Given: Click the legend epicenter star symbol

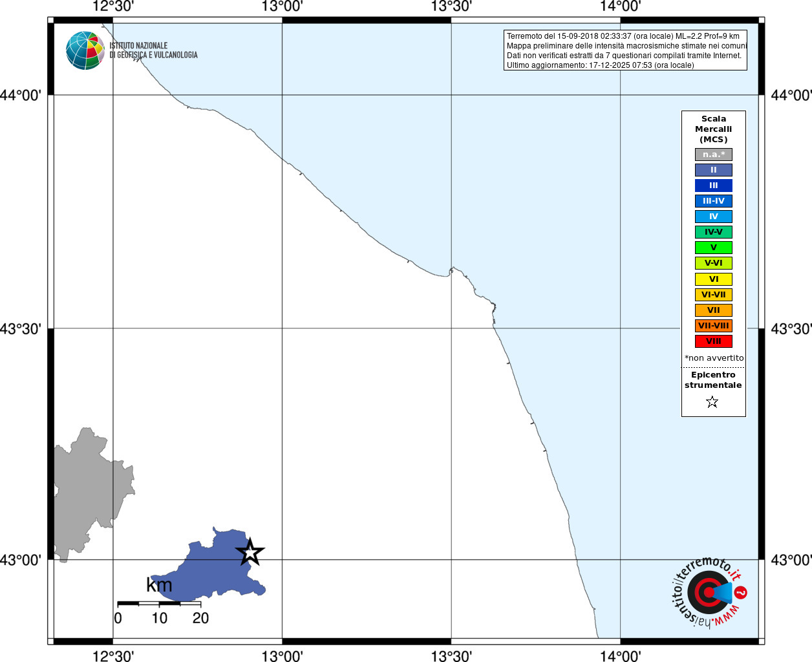Looking at the screenshot, I should click(x=712, y=402).
